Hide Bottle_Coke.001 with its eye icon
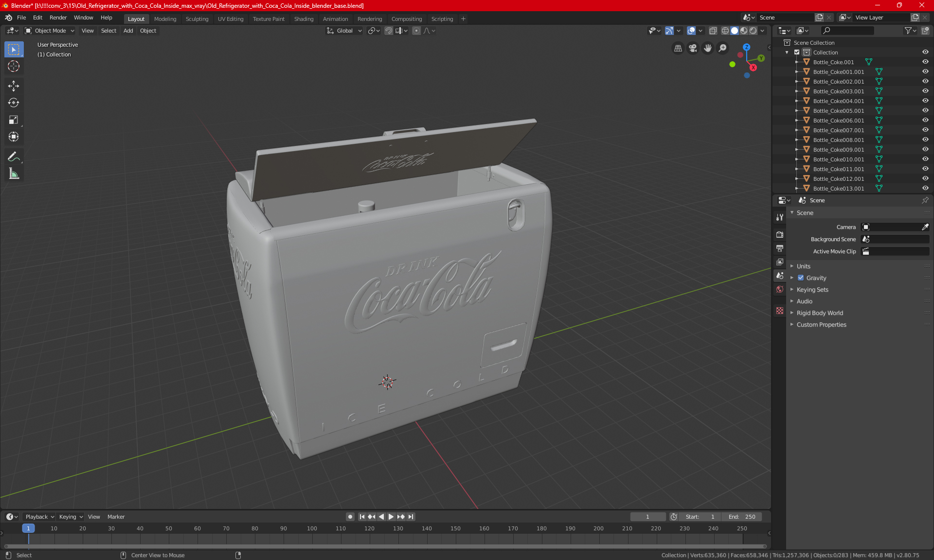This screenshot has height=560, width=934. click(x=925, y=62)
